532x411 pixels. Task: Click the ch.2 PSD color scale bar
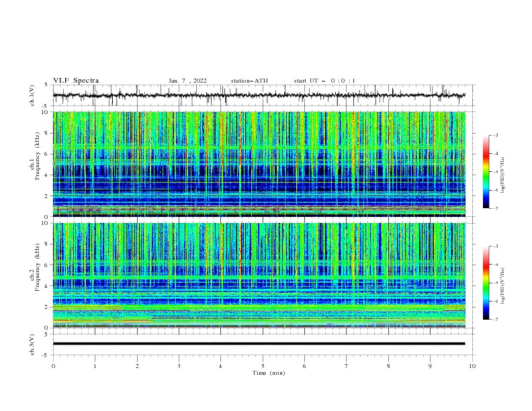click(486, 283)
